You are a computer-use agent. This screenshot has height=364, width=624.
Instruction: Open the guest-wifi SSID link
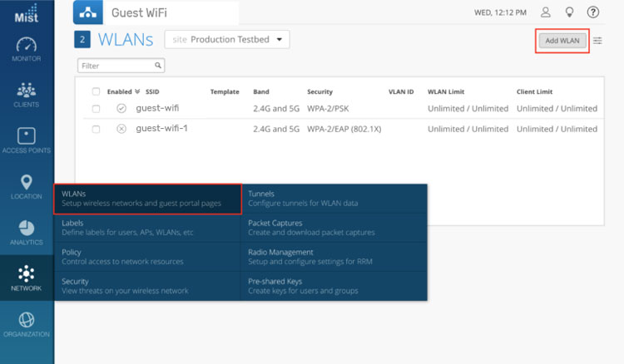(x=157, y=108)
